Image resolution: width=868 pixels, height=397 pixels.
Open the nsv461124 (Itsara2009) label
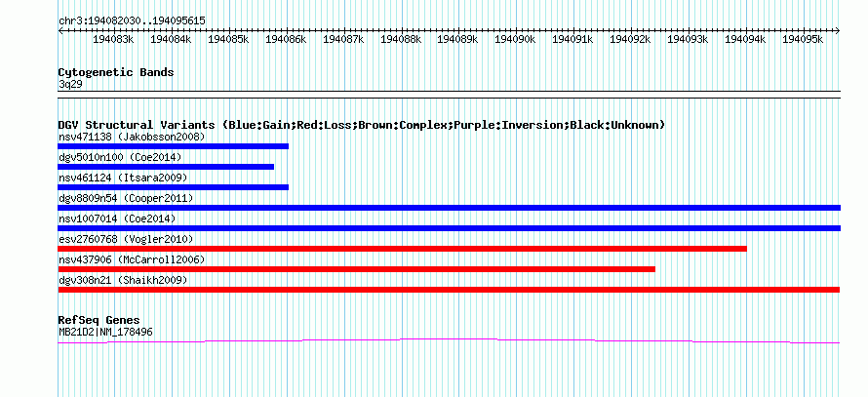(122, 178)
